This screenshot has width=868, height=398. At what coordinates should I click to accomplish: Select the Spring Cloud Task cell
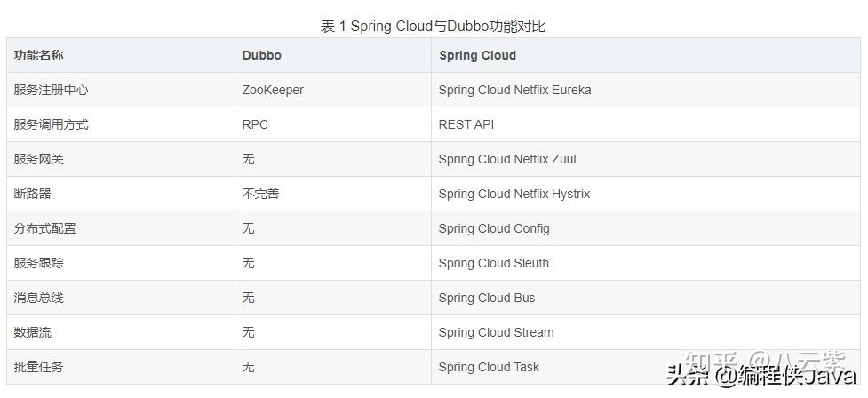click(x=489, y=367)
